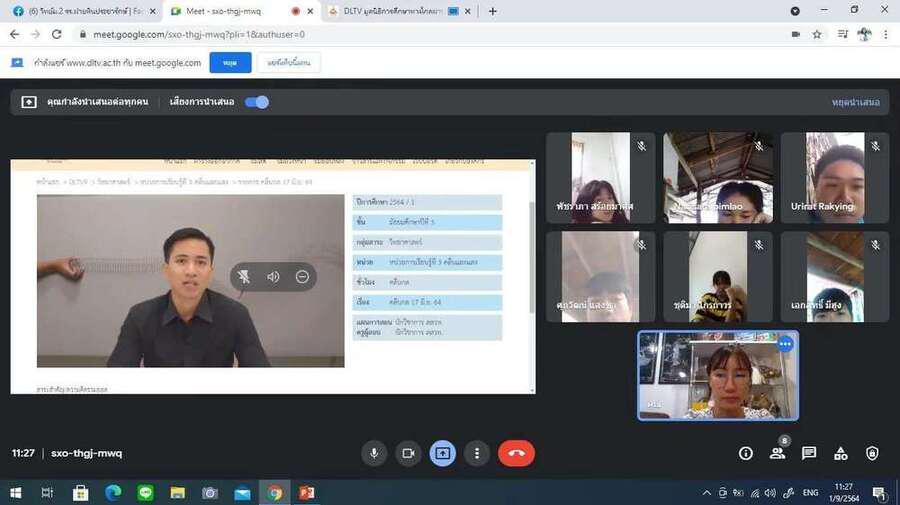Select Urirat Rakying's video tile
Viewport: 900px width, 505px height.
click(x=834, y=177)
